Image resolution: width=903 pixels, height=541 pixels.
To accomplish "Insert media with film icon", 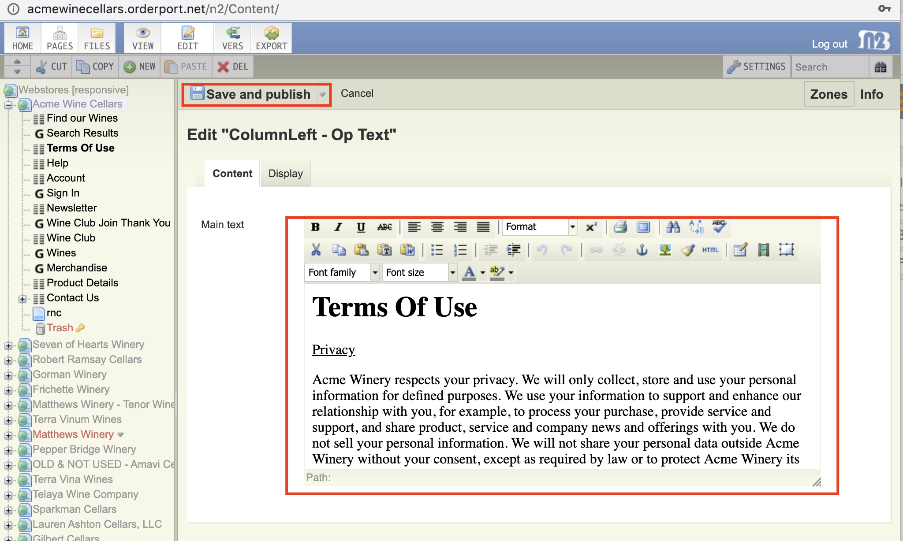I will 764,249.
